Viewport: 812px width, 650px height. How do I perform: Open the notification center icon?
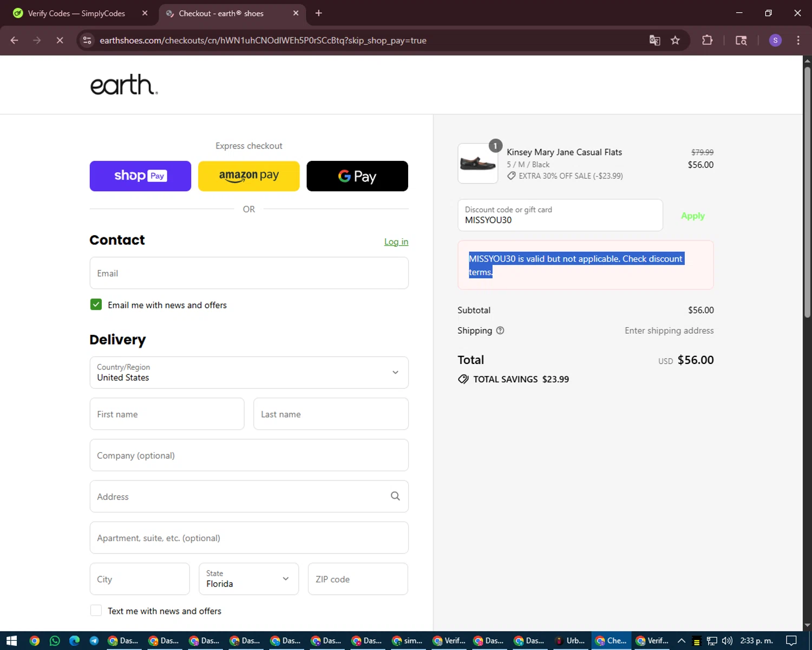791,641
